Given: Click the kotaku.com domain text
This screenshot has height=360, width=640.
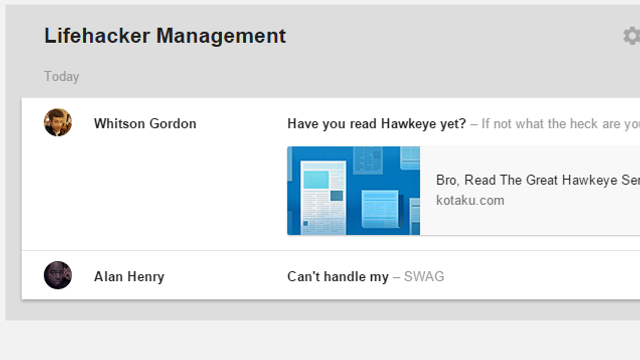Looking at the screenshot, I should (x=470, y=200).
